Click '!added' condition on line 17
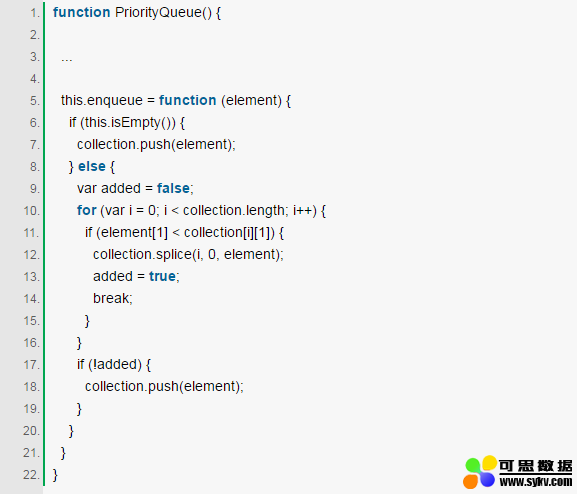 [115, 364]
